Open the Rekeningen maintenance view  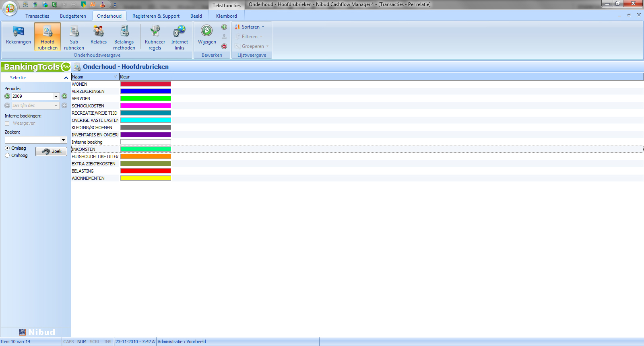tap(19, 36)
